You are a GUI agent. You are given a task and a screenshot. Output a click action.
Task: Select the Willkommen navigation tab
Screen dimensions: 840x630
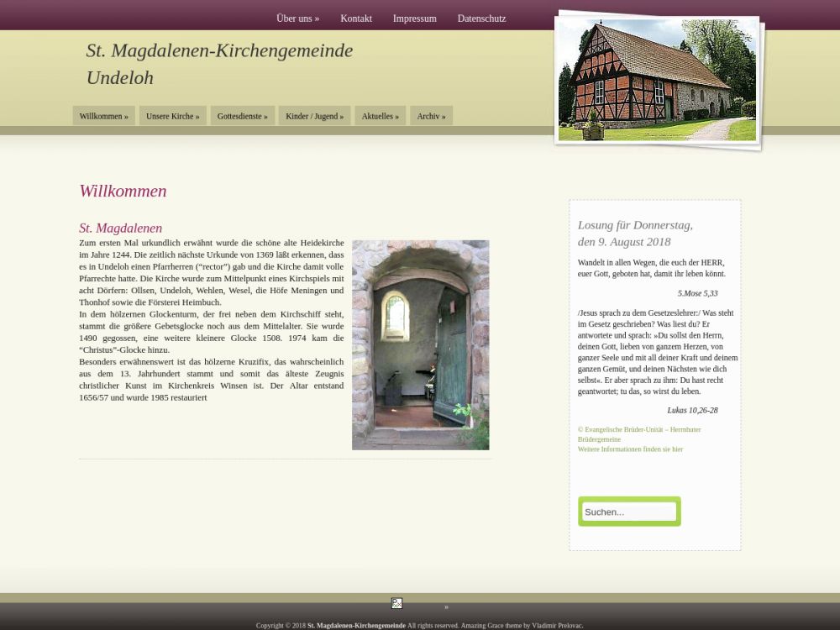(103, 116)
